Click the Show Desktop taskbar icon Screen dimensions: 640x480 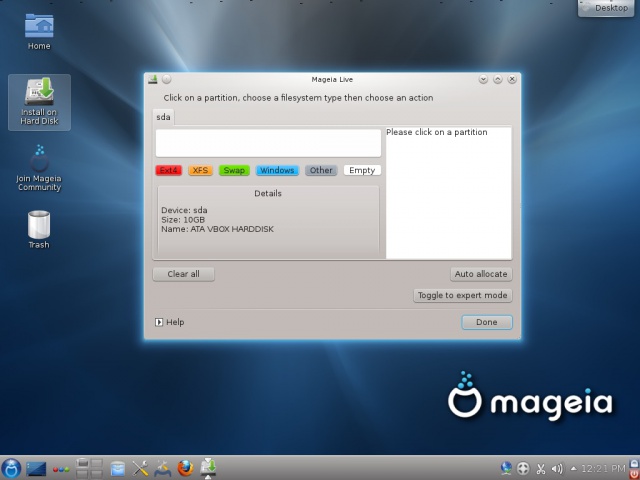point(36,469)
